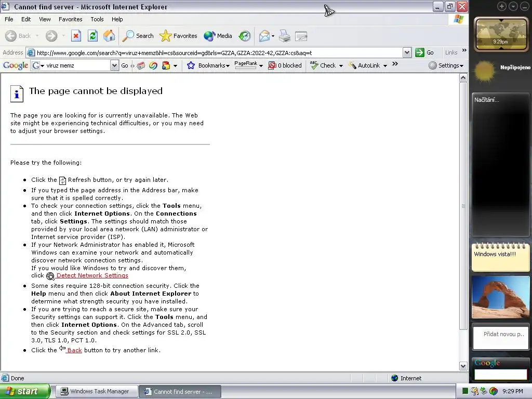
Task: Open the Favorites star pane
Action: pos(179,36)
